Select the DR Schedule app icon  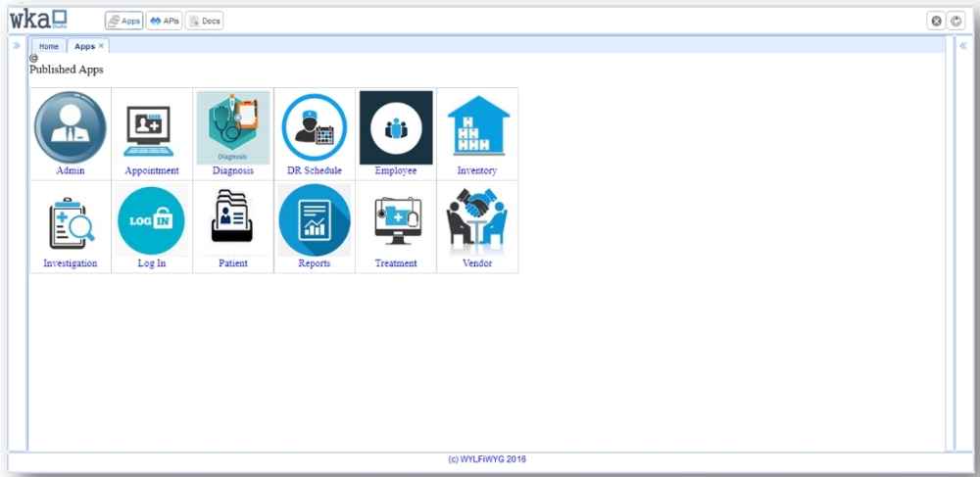(x=315, y=128)
